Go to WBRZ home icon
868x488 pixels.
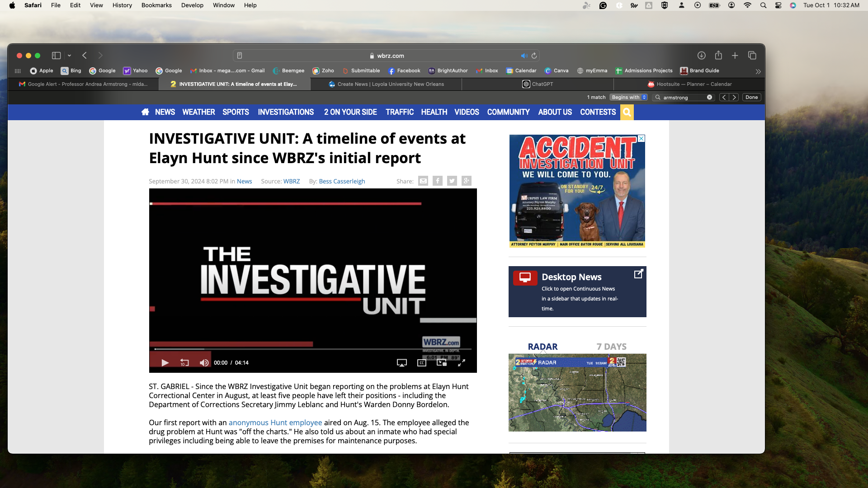tap(145, 112)
